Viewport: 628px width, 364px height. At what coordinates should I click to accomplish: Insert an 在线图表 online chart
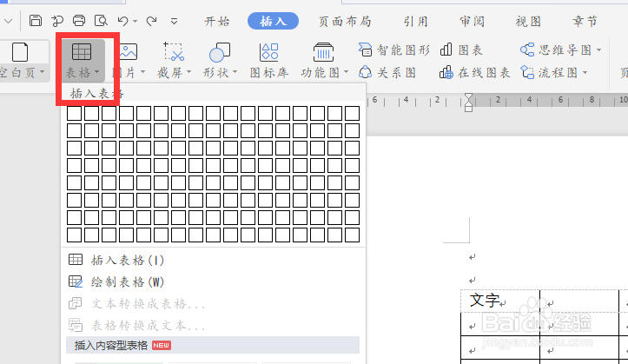tap(474, 72)
